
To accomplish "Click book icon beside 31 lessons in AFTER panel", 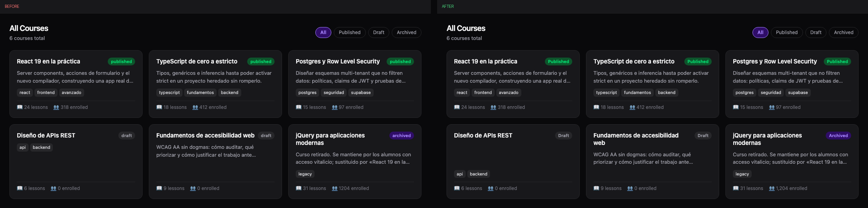I will [736, 188].
